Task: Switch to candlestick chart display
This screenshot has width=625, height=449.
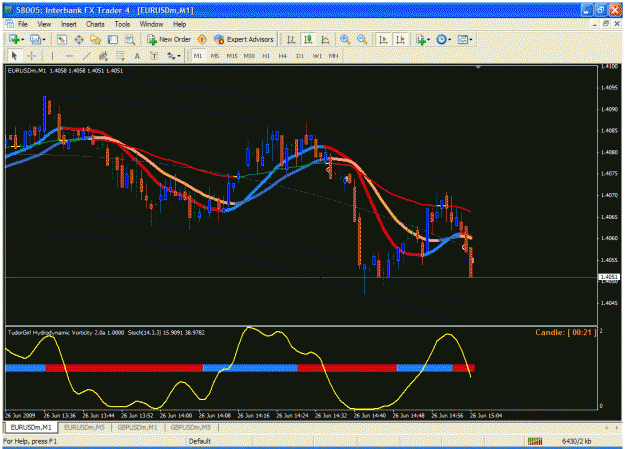Action: click(308, 39)
